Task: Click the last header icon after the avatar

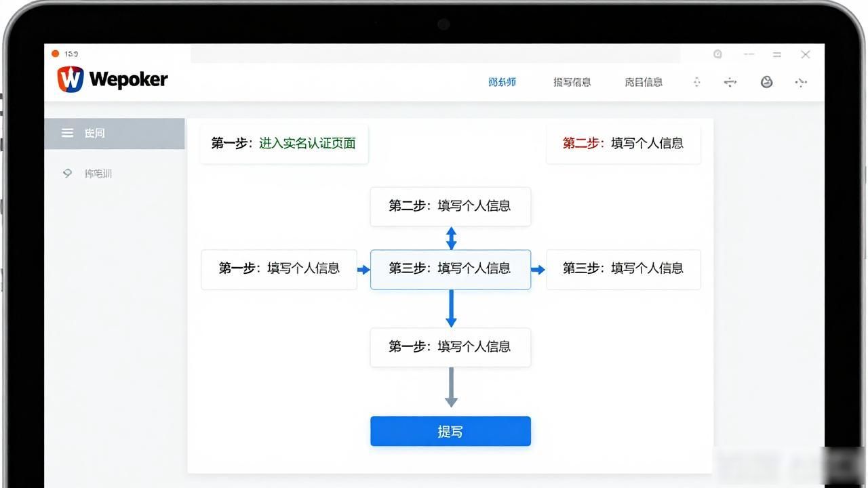Action: tap(801, 82)
